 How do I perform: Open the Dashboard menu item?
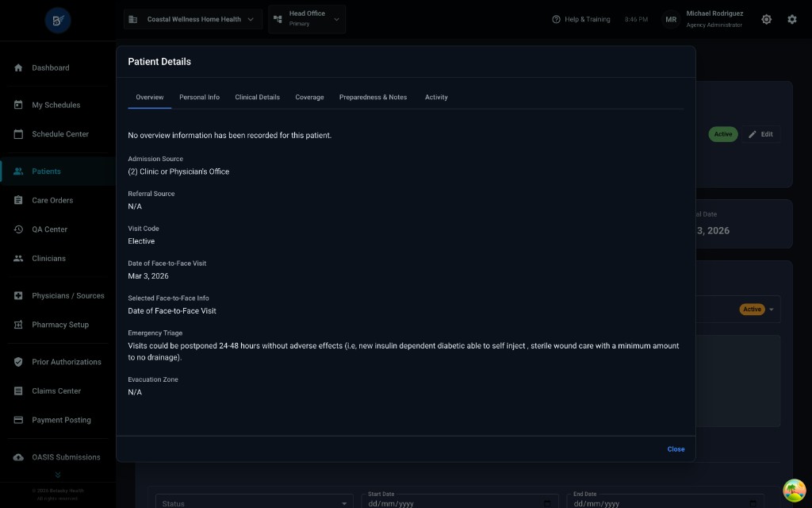click(58, 68)
